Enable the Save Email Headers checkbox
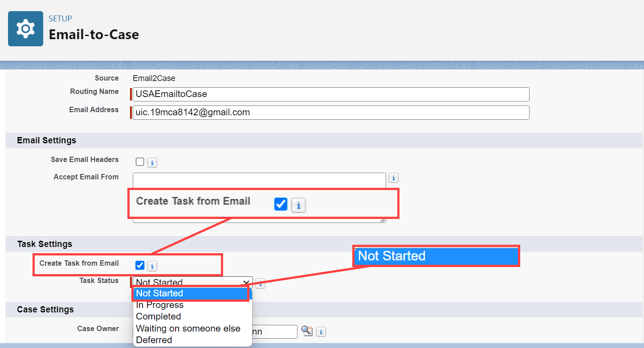 click(x=140, y=162)
